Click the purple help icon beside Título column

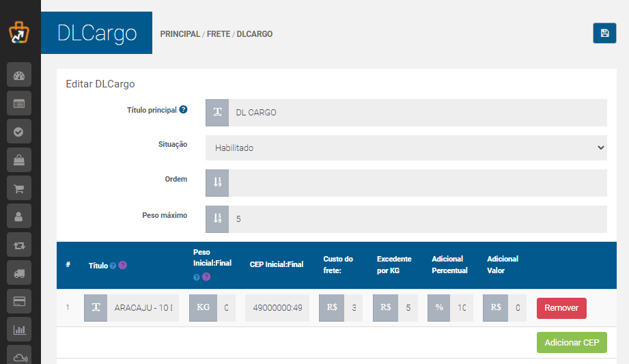click(x=123, y=265)
